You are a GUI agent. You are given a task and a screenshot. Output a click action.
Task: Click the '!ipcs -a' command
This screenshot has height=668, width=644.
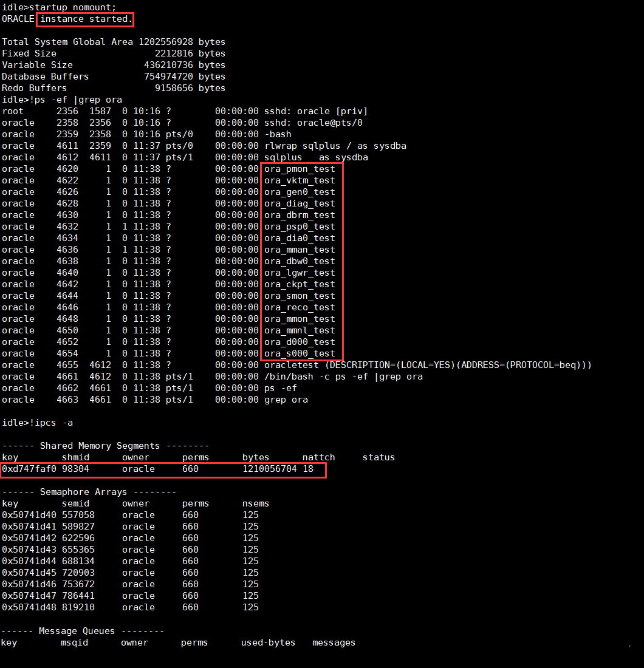[x=51, y=423]
